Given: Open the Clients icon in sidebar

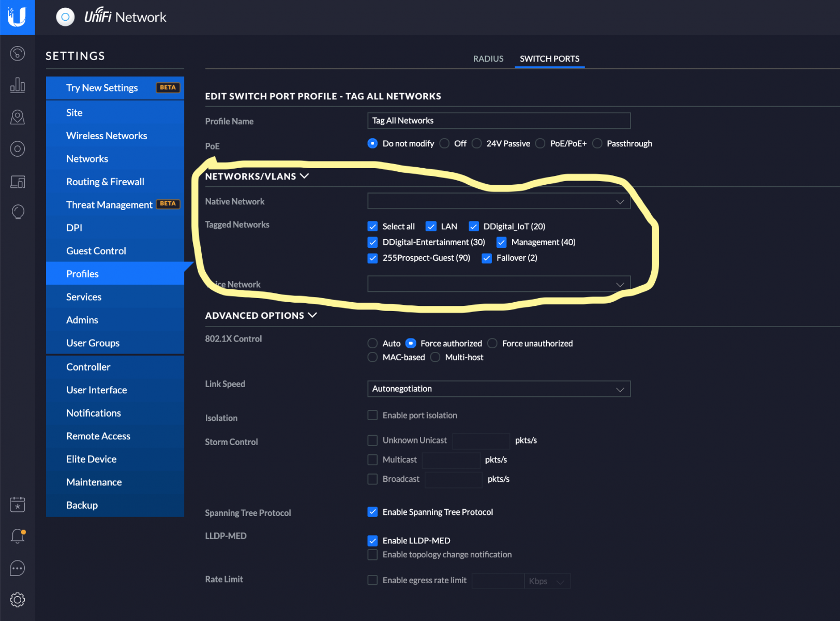Looking at the screenshot, I should coord(18,182).
